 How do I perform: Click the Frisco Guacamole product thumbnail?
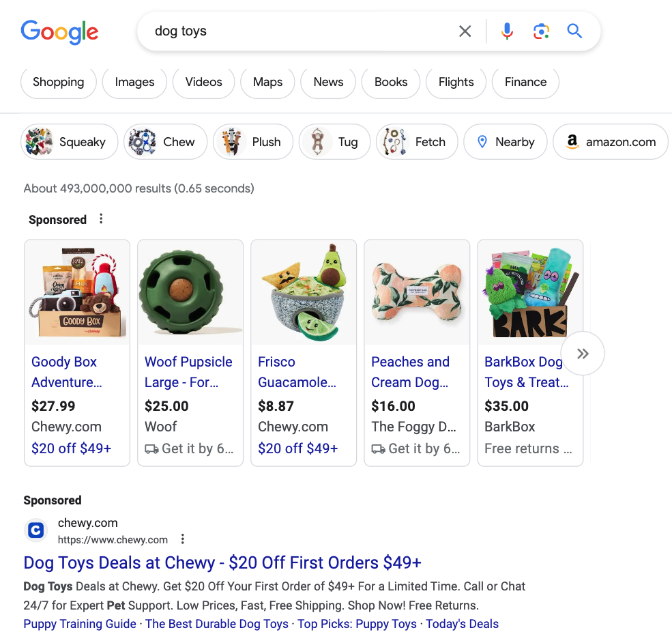[x=303, y=292]
